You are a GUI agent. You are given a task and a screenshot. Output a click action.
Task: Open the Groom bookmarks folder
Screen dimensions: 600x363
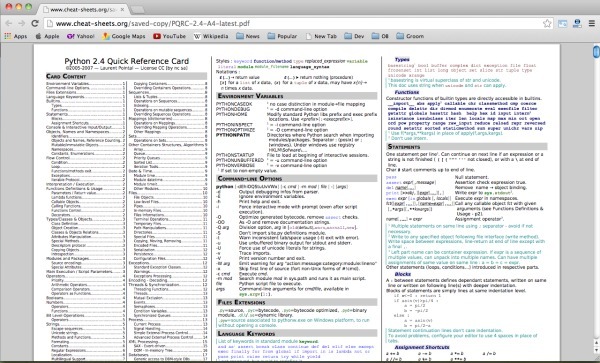[x=410, y=36]
